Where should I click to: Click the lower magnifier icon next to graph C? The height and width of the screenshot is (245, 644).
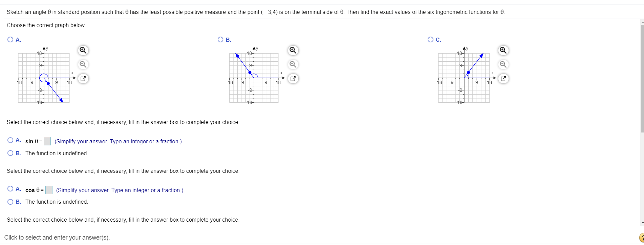(503, 64)
